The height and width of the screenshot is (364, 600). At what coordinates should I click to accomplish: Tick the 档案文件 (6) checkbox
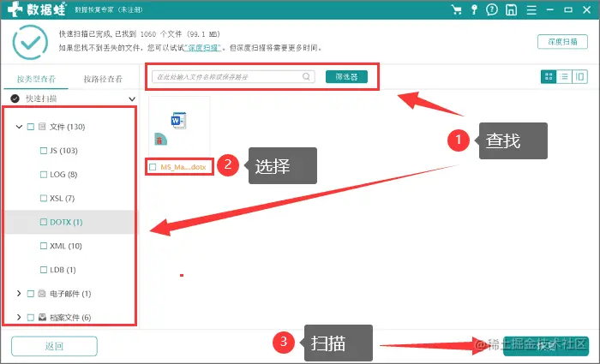[x=31, y=318]
